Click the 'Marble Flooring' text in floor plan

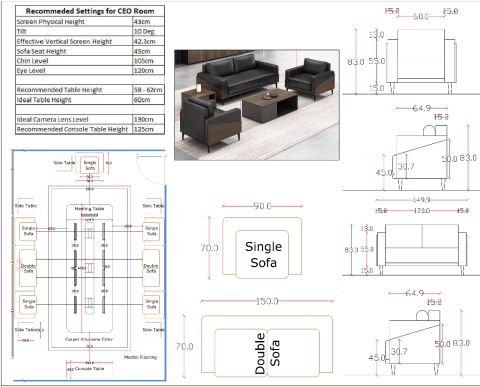coord(140,357)
